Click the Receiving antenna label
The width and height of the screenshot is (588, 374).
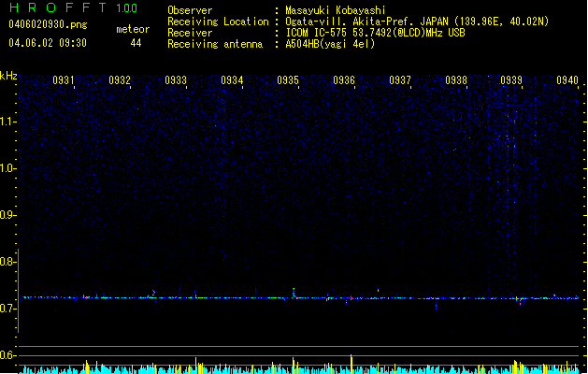coord(215,44)
